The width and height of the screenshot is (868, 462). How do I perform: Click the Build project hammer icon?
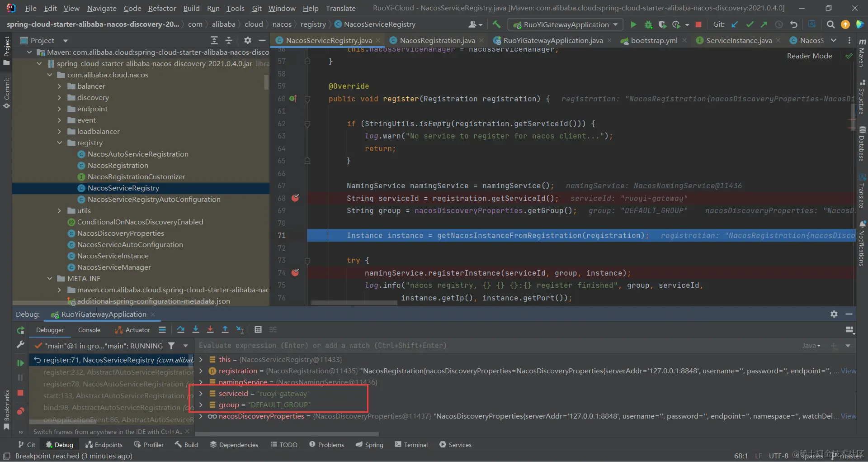pos(496,24)
